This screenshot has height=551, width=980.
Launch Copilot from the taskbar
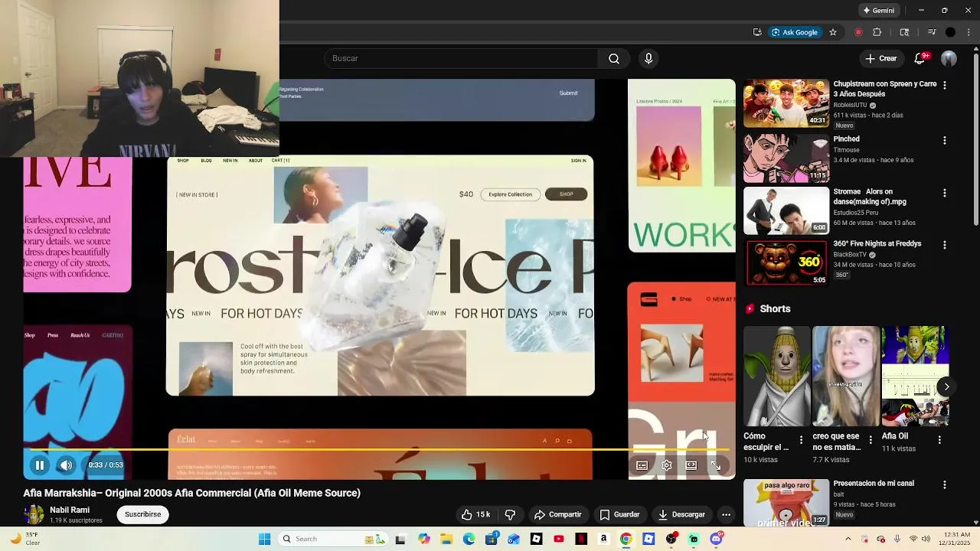424,540
